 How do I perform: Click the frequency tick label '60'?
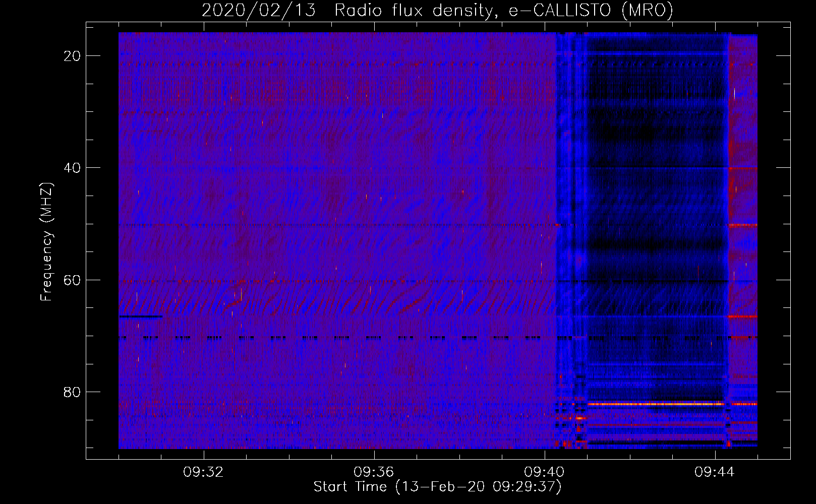pyautogui.click(x=73, y=280)
